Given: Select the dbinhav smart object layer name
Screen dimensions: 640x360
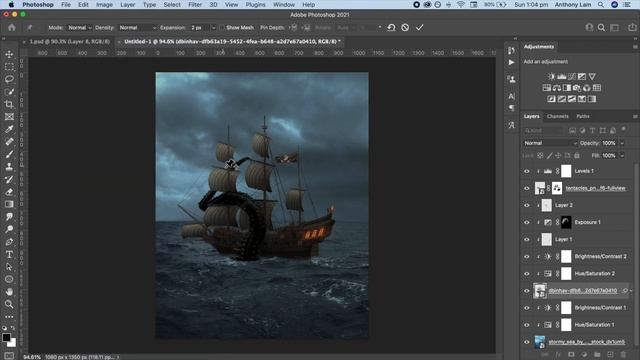Looking at the screenshot, I should pos(582,291).
